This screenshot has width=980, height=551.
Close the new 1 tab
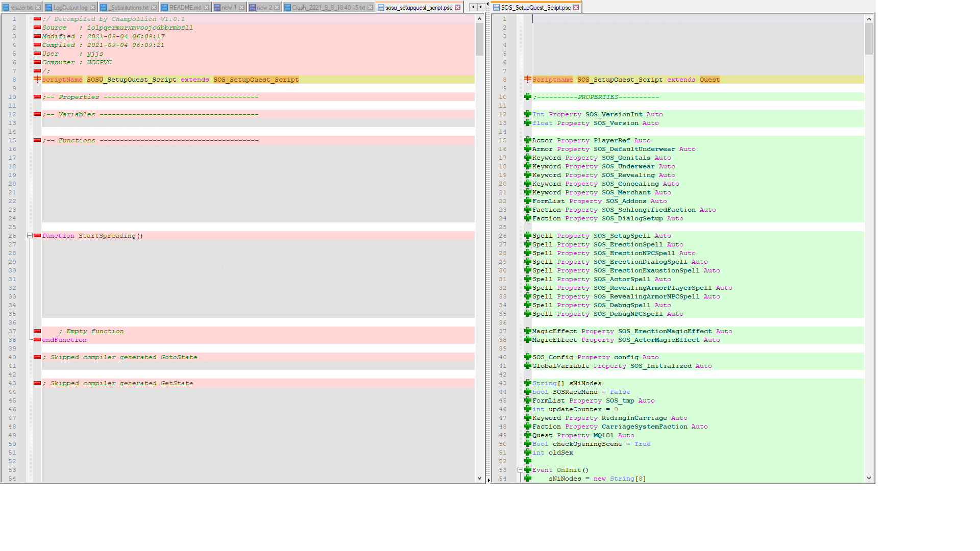click(242, 8)
